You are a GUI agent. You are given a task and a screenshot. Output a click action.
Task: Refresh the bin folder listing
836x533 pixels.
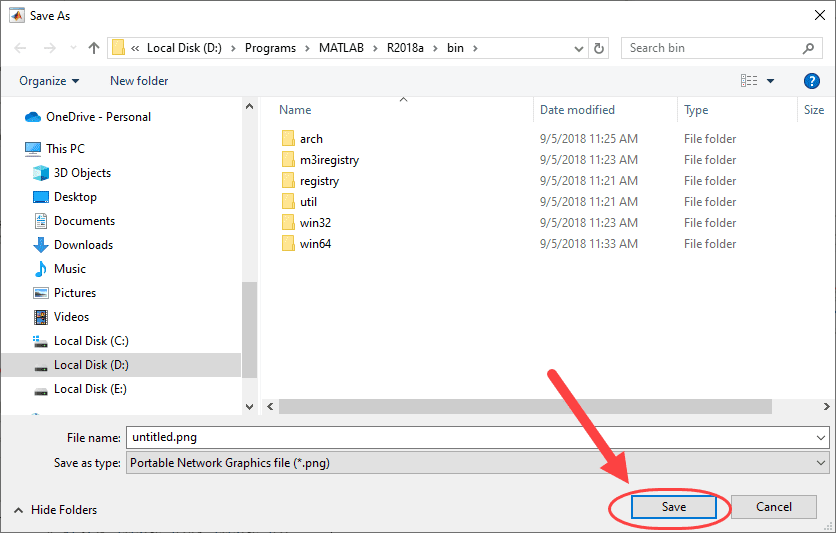599,48
